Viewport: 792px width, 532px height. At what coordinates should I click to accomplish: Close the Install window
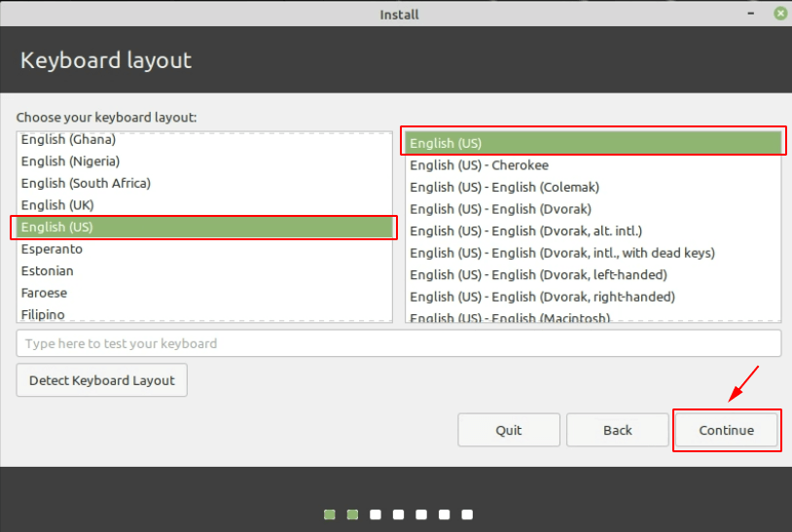tap(780, 14)
